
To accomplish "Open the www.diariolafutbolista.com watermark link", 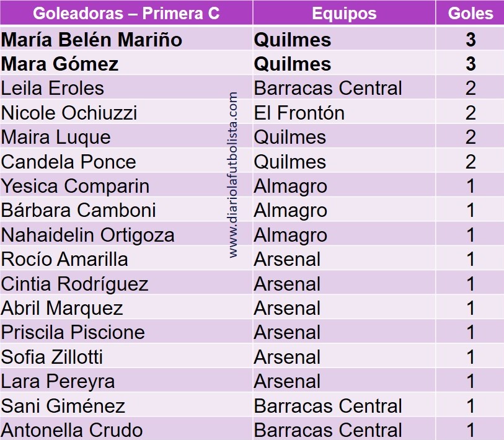I will [x=234, y=175].
